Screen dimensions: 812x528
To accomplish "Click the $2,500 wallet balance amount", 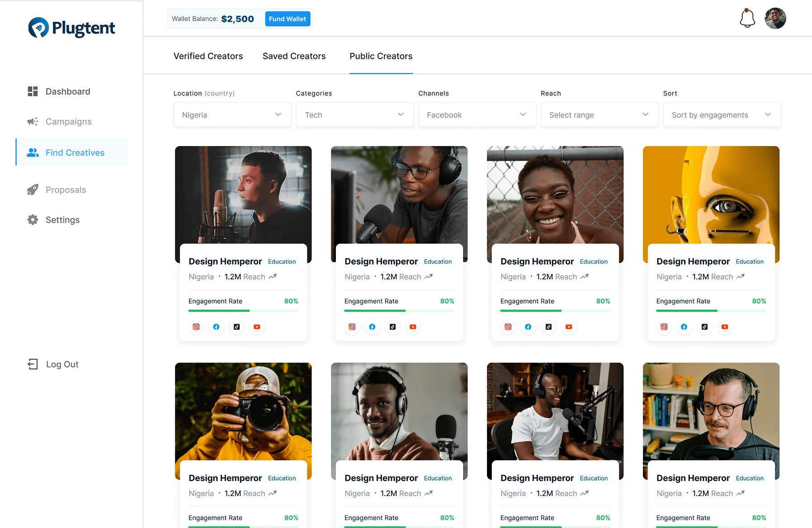I will (237, 19).
